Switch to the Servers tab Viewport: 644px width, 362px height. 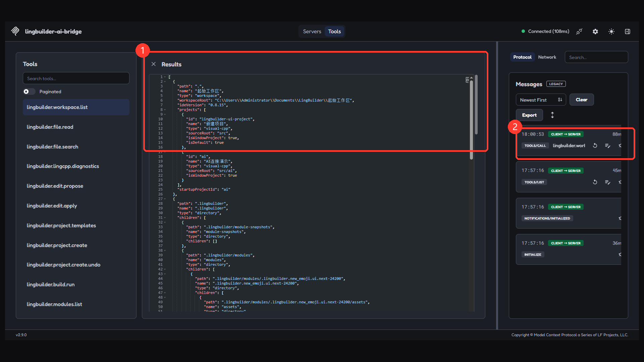click(312, 32)
